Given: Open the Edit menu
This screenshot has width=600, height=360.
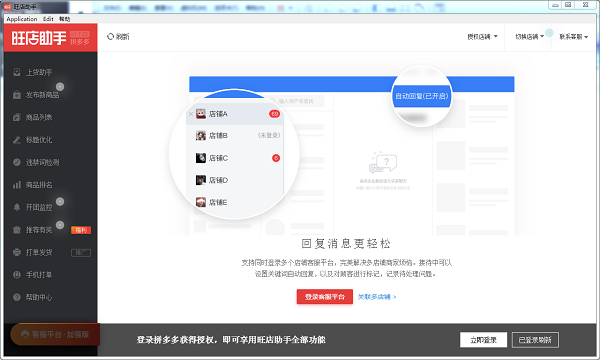Looking at the screenshot, I should (48, 19).
